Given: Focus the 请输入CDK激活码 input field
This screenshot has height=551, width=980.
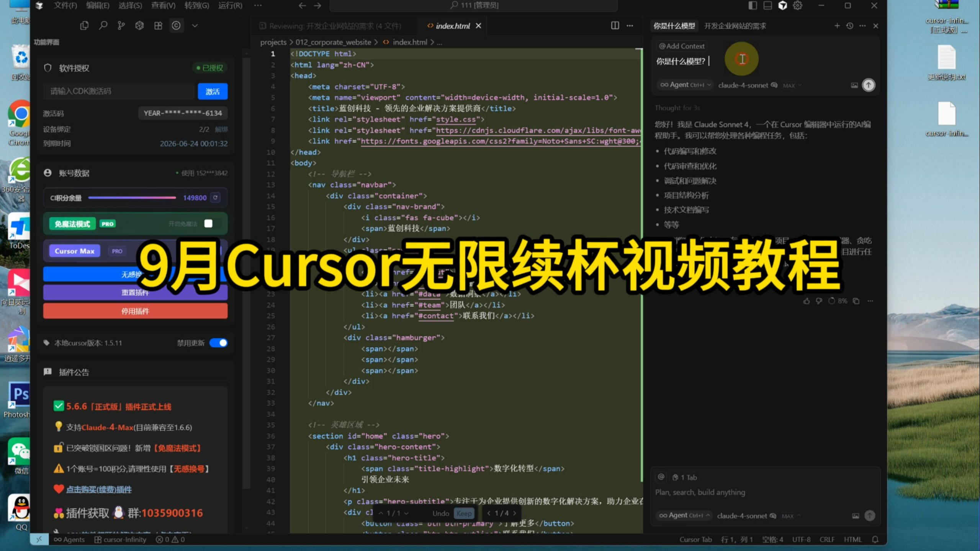Looking at the screenshot, I should 119,91.
